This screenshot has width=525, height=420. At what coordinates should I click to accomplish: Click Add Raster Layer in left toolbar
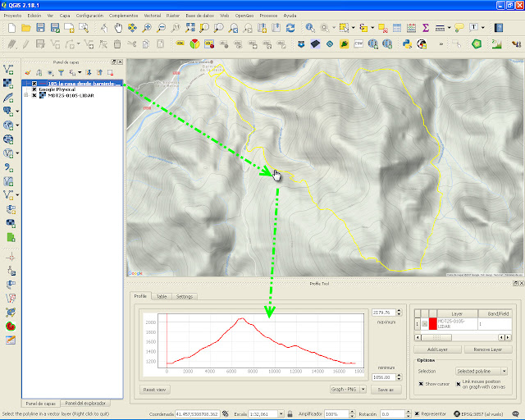click(x=8, y=83)
